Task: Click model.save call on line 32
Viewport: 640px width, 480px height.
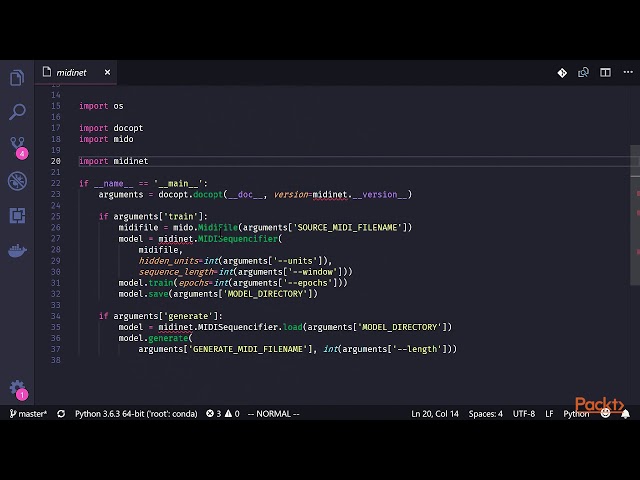Action: click(x=143, y=294)
